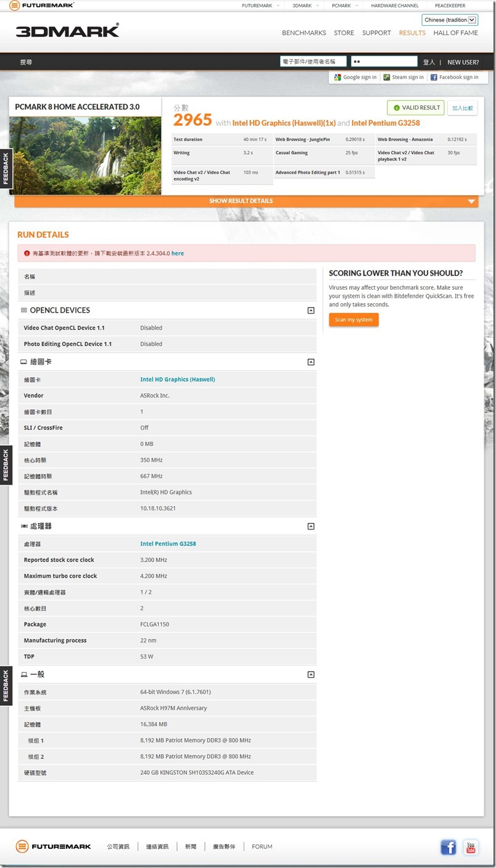The height and width of the screenshot is (868, 496).
Task: Click the Valid Result badge
Action: (x=416, y=107)
